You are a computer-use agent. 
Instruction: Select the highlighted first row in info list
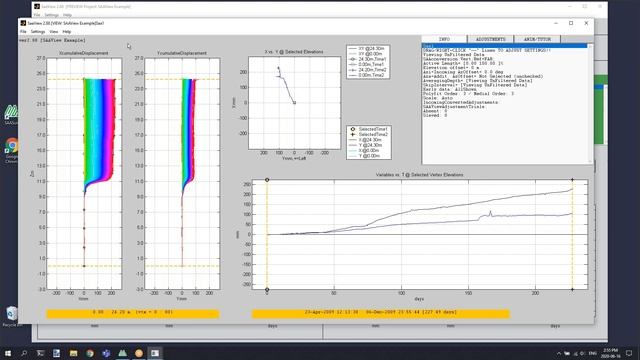pyautogui.click(x=504, y=46)
